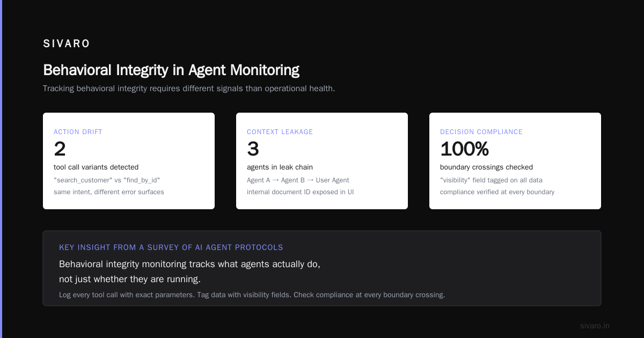644x338 pixels.
Task: Click "internal document ID exposed in UI" text
Action: pos(300,192)
